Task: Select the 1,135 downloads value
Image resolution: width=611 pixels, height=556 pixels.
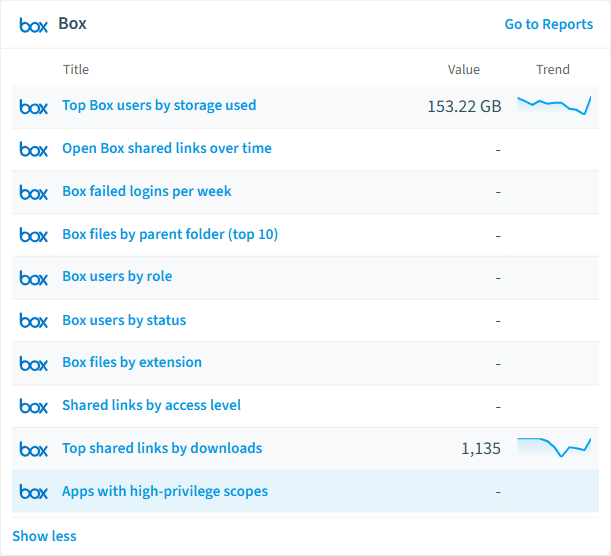Action: tap(481, 448)
